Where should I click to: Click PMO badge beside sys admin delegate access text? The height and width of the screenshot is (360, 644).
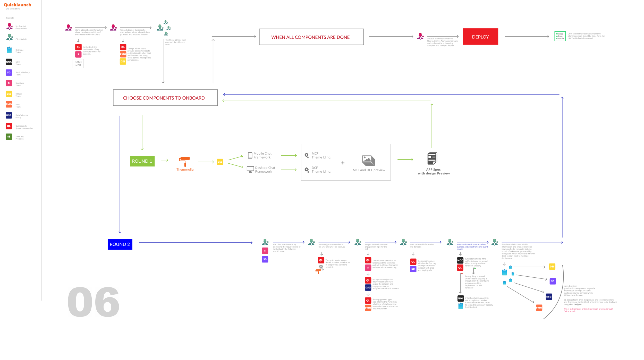coord(123,54)
